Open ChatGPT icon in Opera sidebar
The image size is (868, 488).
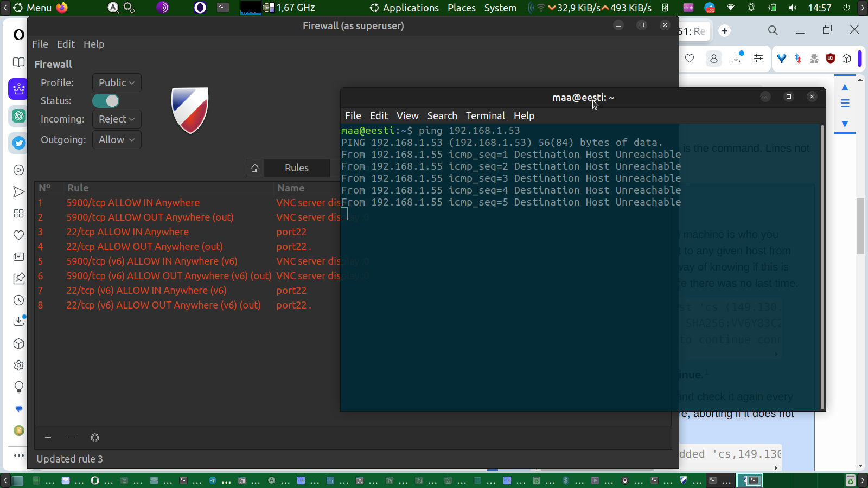coord(19,115)
